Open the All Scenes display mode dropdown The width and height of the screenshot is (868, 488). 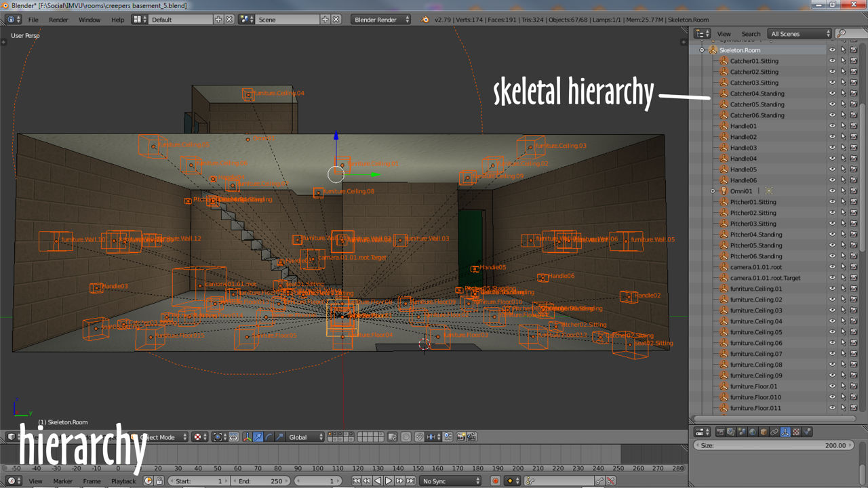[800, 33]
